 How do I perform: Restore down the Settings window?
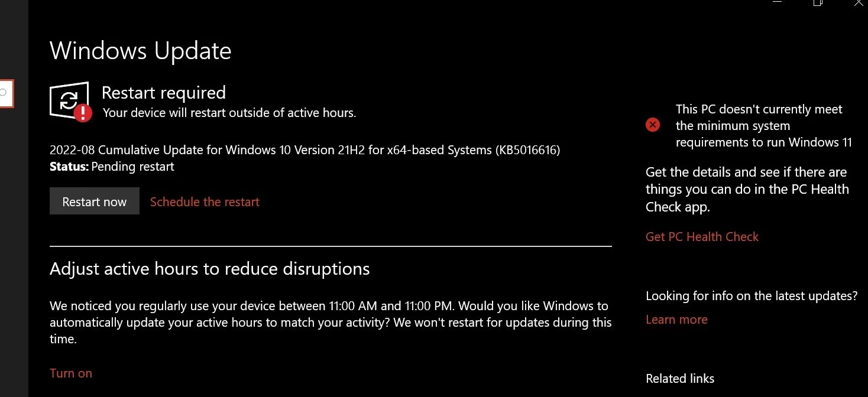(x=818, y=2)
